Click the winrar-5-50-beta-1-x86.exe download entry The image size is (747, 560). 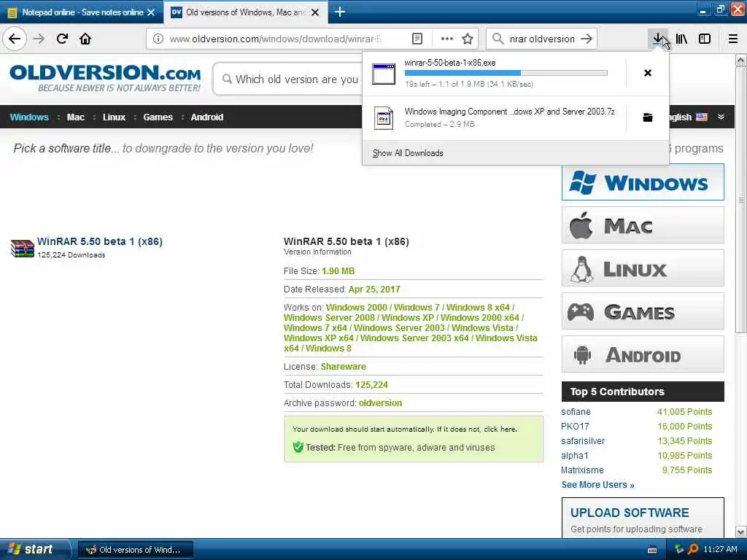pyautogui.click(x=494, y=74)
